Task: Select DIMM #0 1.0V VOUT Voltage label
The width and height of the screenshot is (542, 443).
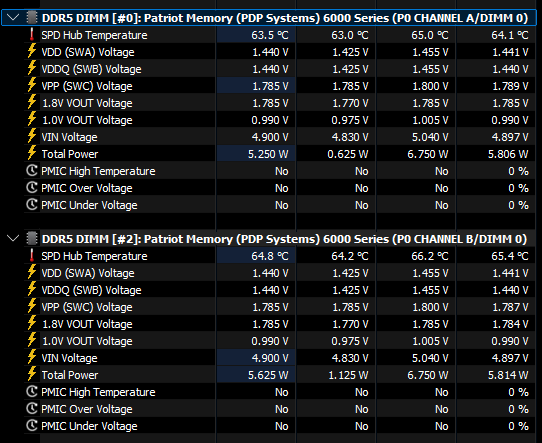Action: coord(87,120)
